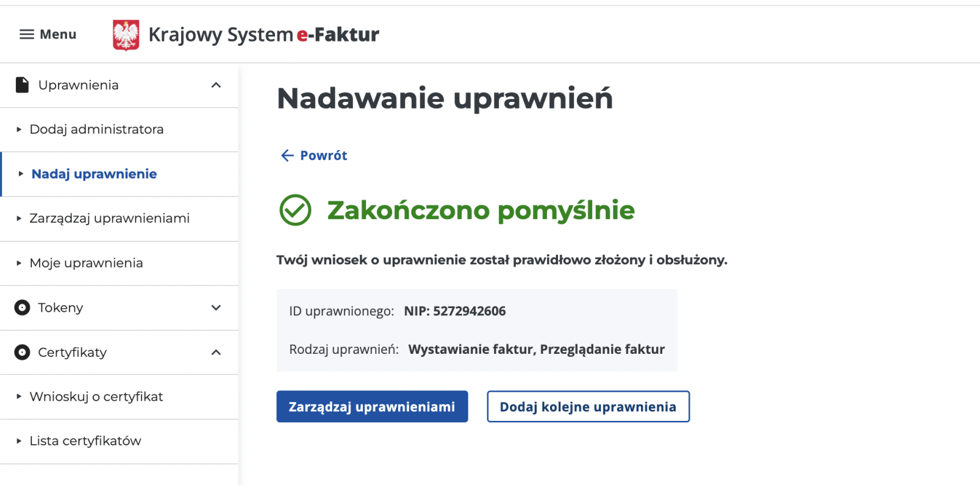Click the Certyfikaty circle icon

coord(22,352)
